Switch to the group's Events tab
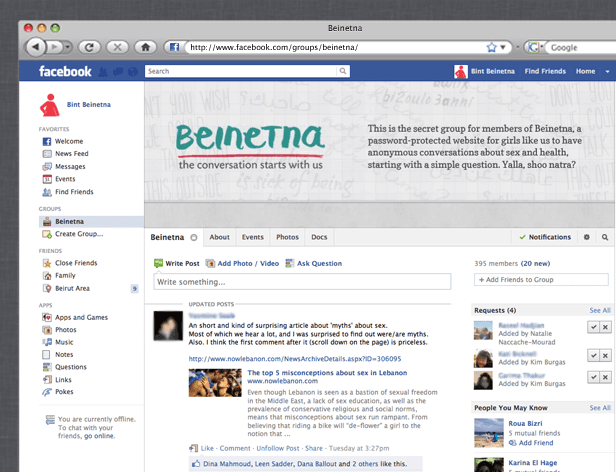 (x=253, y=237)
